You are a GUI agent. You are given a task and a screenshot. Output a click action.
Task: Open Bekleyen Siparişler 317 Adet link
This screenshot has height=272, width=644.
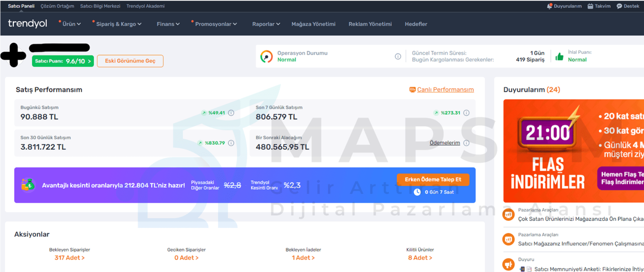(x=70, y=258)
